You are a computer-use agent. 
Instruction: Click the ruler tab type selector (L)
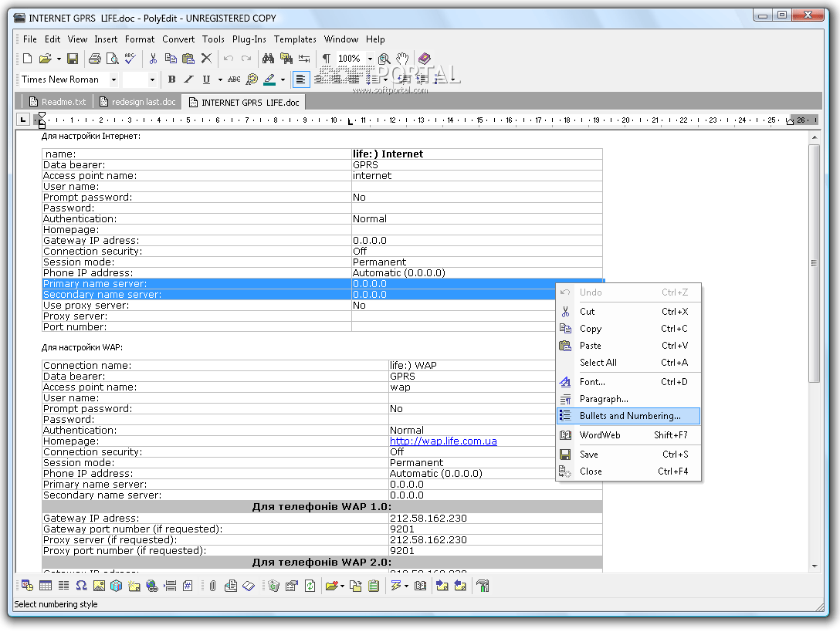[x=22, y=120]
